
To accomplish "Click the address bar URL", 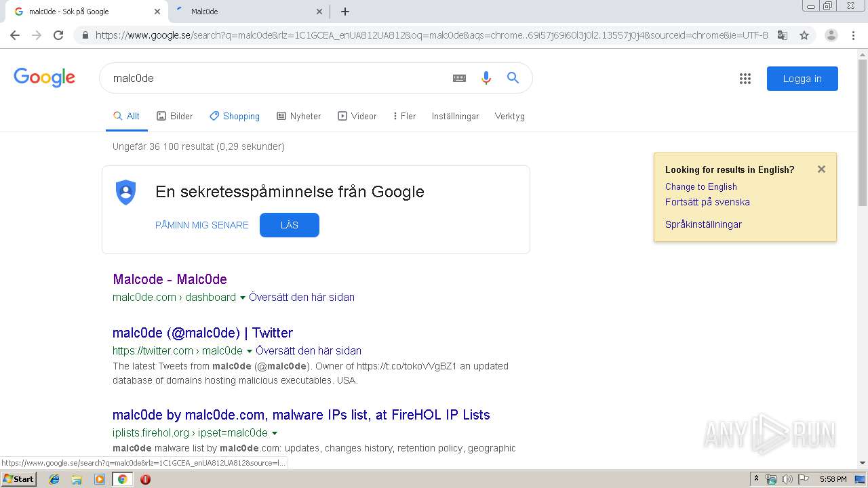I will [x=431, y=35].
